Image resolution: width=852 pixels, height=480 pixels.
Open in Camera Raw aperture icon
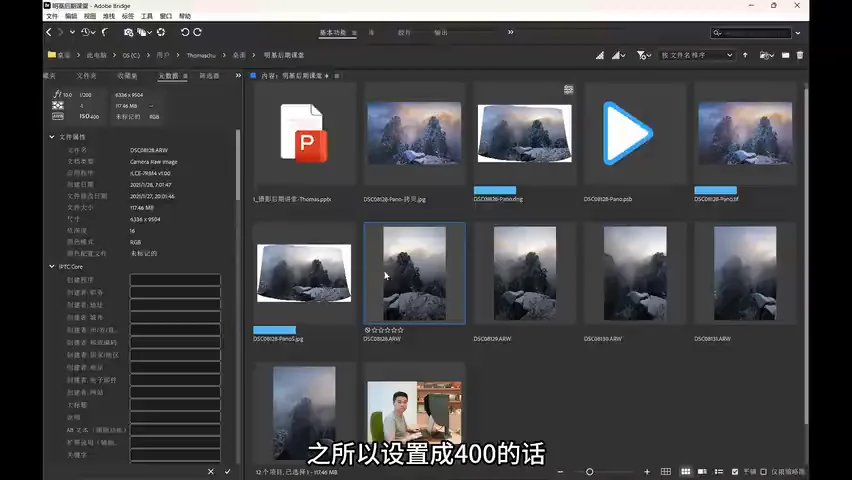pos(161,33)
